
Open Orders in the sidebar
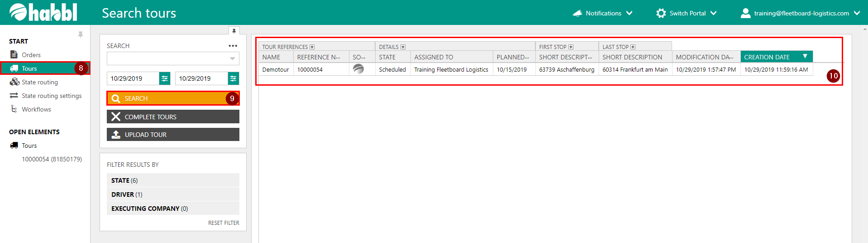[31, 55]
